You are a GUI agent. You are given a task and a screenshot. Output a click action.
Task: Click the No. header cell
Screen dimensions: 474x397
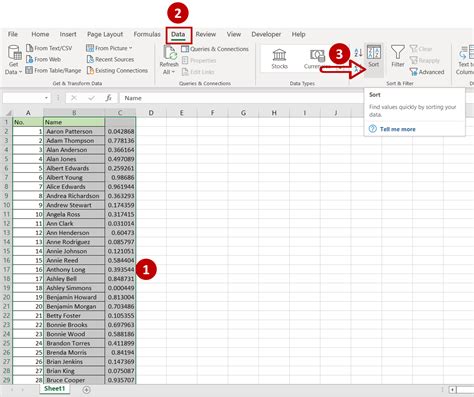[28, 122]
